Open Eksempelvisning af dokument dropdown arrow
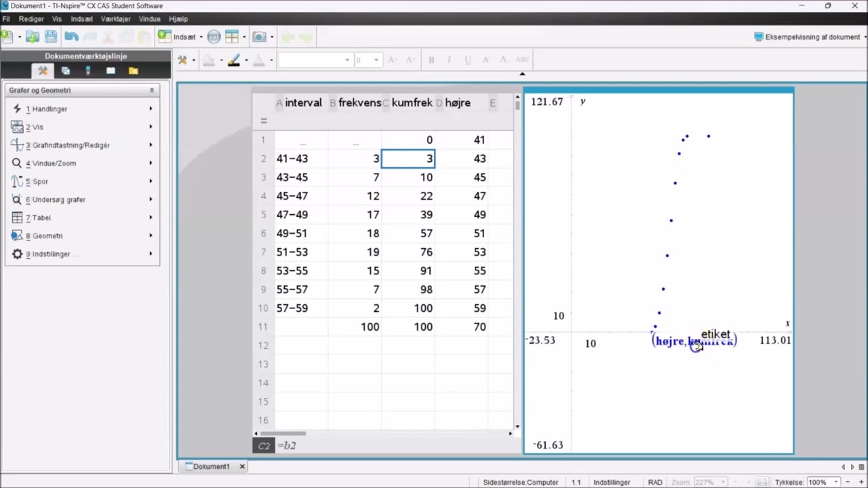 click(865, 37)
